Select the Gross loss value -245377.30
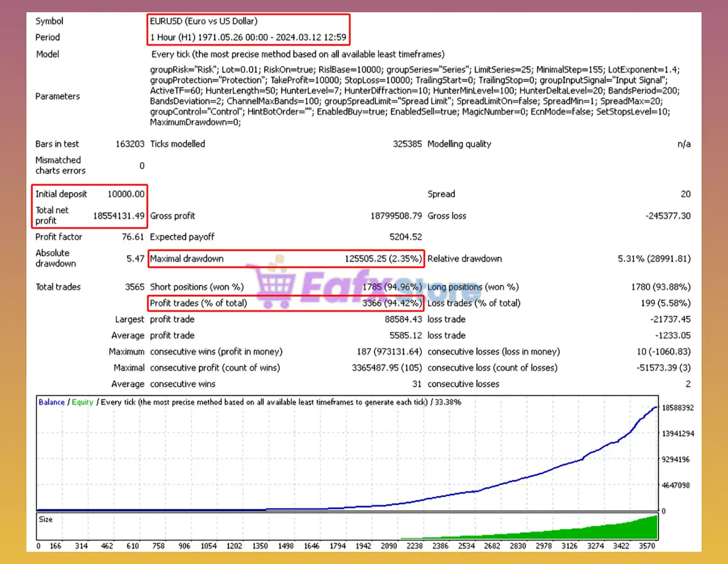 click(x=668, y=216)
